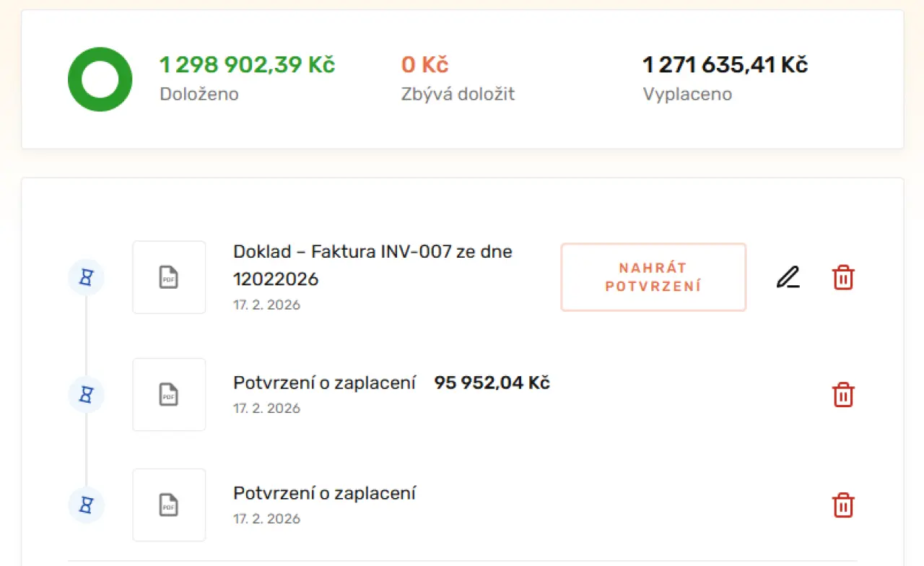924x566 pixels.
Task: Open the PDF thumbnail of the last payment confirmation
Action: point(169,505)
